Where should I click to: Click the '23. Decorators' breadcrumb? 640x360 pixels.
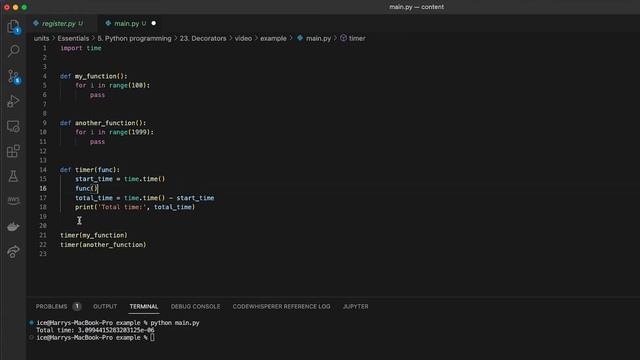tap(203, 38)
